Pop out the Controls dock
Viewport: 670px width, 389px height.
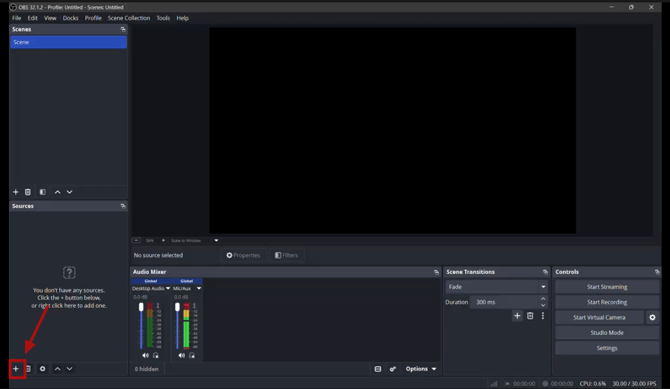[x=657, y=272]
